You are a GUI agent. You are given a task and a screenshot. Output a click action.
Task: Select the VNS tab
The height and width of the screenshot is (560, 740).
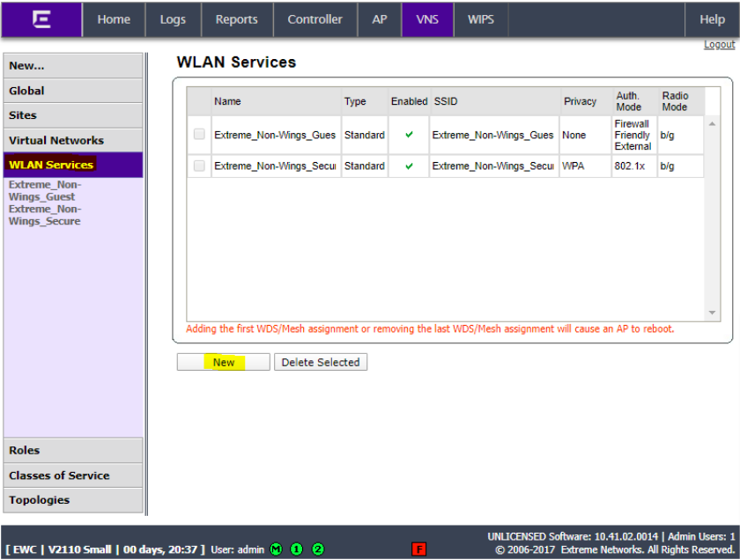coord(427,19)
